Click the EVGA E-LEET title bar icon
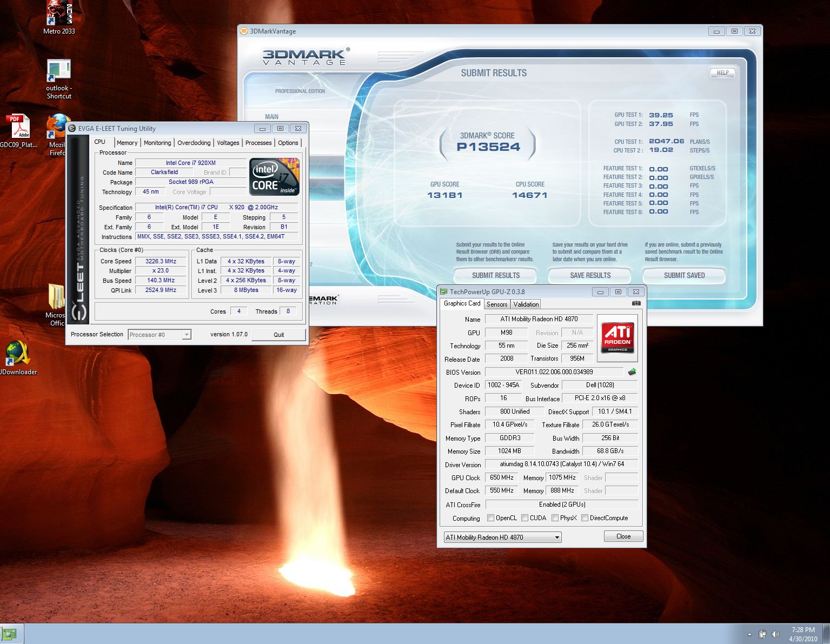830x644 pixels. [x=72, y=129]
